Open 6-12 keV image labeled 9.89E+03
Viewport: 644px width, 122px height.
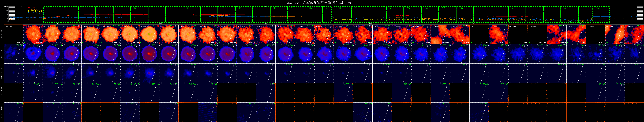(208, 54)
